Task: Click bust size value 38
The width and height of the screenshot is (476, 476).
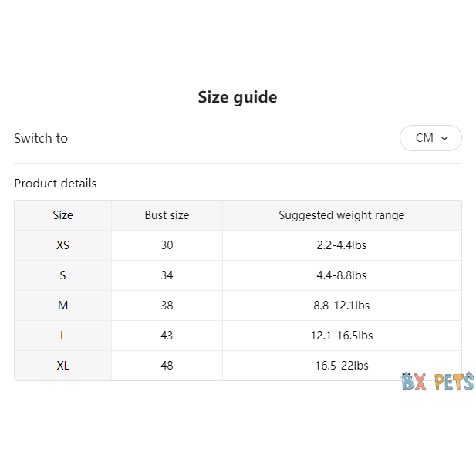Action: 167,306
